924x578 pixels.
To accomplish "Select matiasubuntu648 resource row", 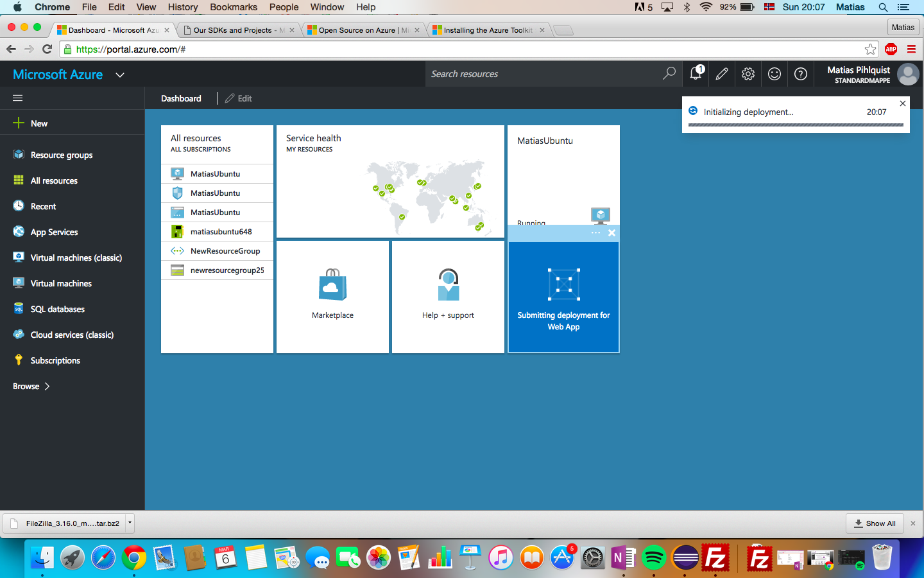I will pos(217,231).
